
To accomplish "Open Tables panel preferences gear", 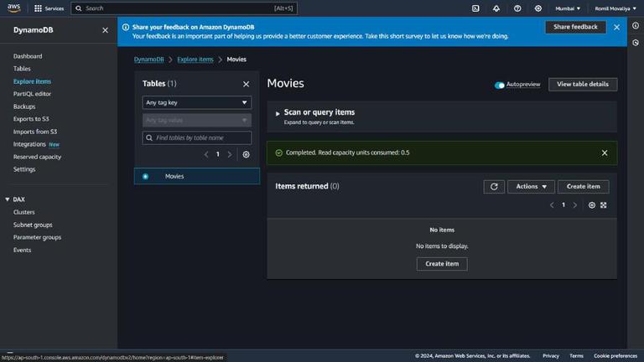I will point(246,154).
